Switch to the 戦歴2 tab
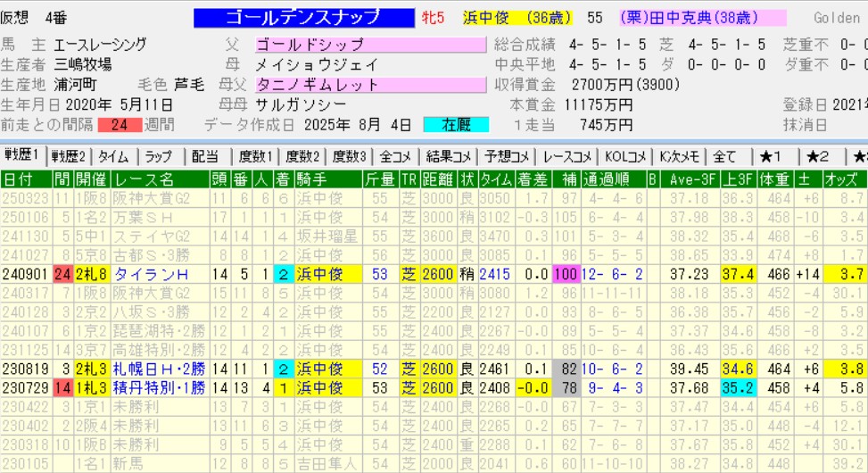868x473 pixels. (x=70, y=156)
